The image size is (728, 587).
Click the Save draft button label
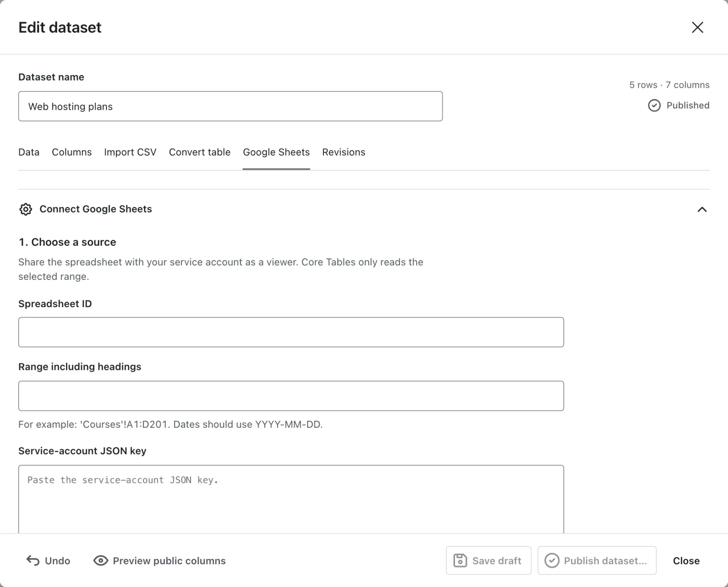click(497, 561)
